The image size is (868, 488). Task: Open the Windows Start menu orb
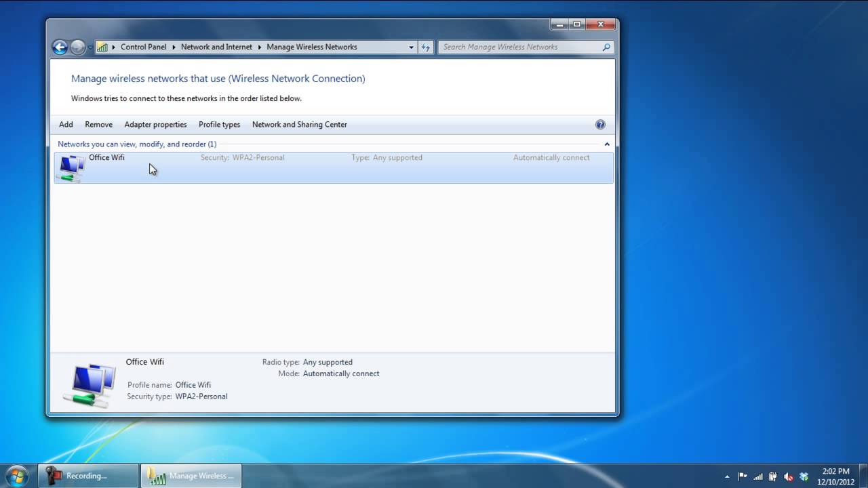click(16, 475)
